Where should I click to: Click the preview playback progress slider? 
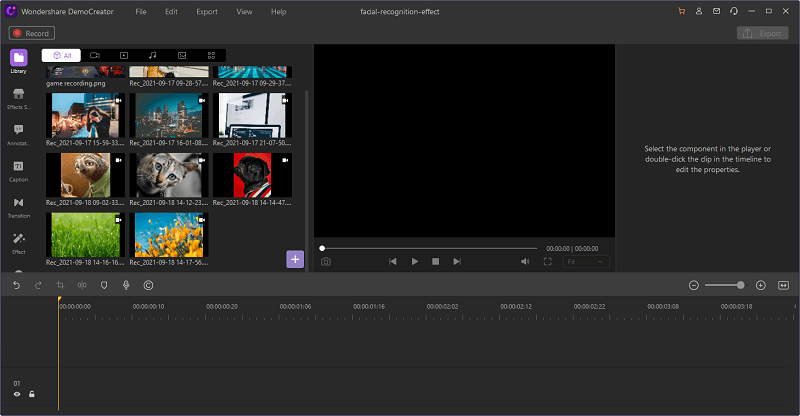[429, 248]
